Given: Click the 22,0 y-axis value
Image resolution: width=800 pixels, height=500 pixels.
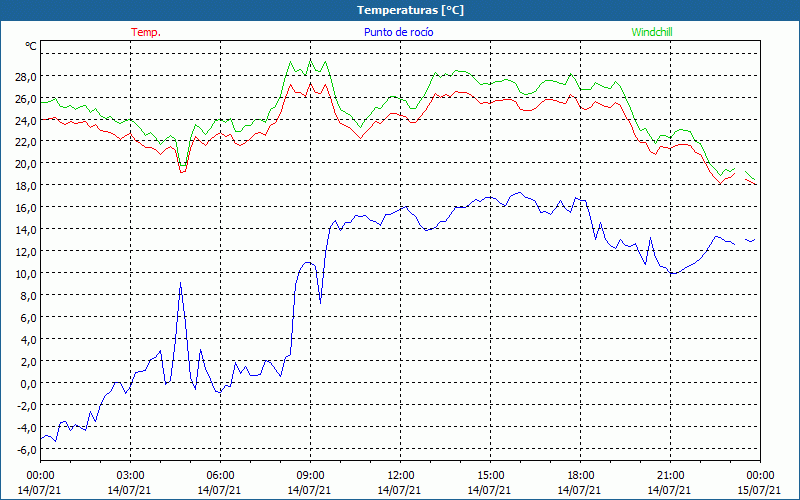Looking at the screenshot, I should coord(26,142).
